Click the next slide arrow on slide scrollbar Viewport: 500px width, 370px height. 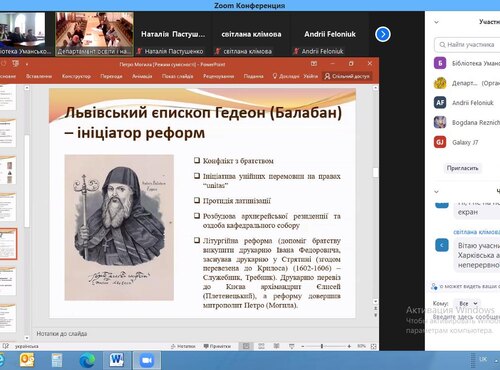(375, 315)
